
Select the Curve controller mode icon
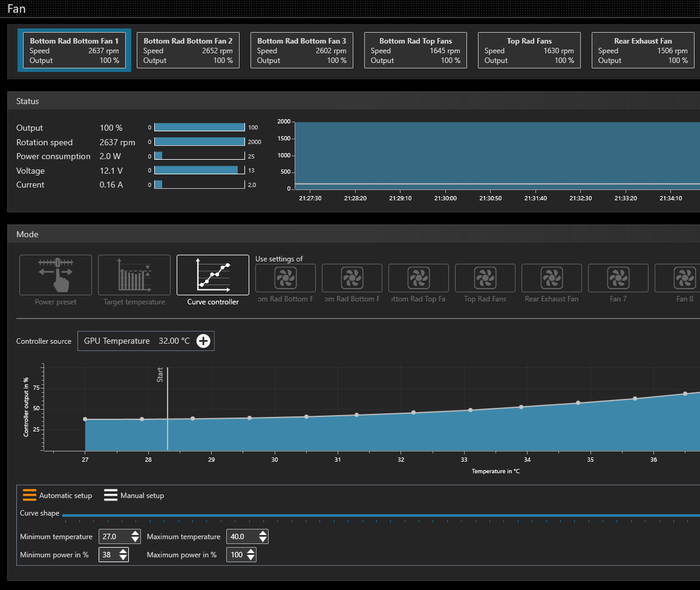(213, 275)
